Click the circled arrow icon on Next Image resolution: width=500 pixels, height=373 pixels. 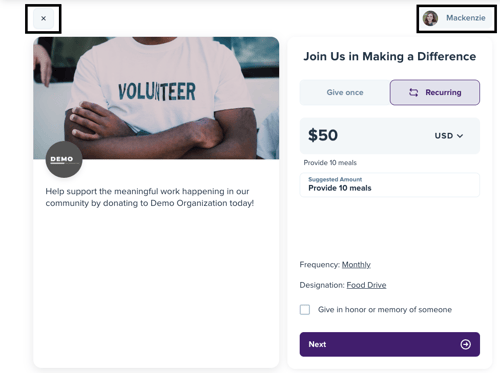(465, 344)
